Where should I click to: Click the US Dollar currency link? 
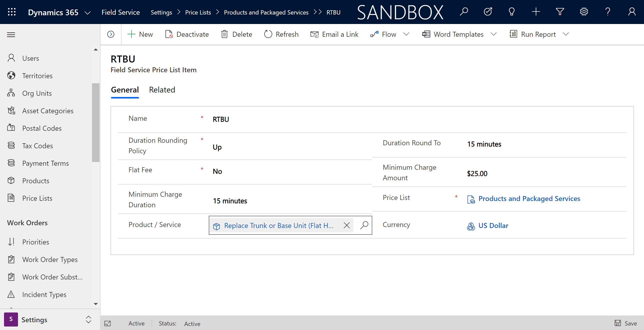point(493,225)
